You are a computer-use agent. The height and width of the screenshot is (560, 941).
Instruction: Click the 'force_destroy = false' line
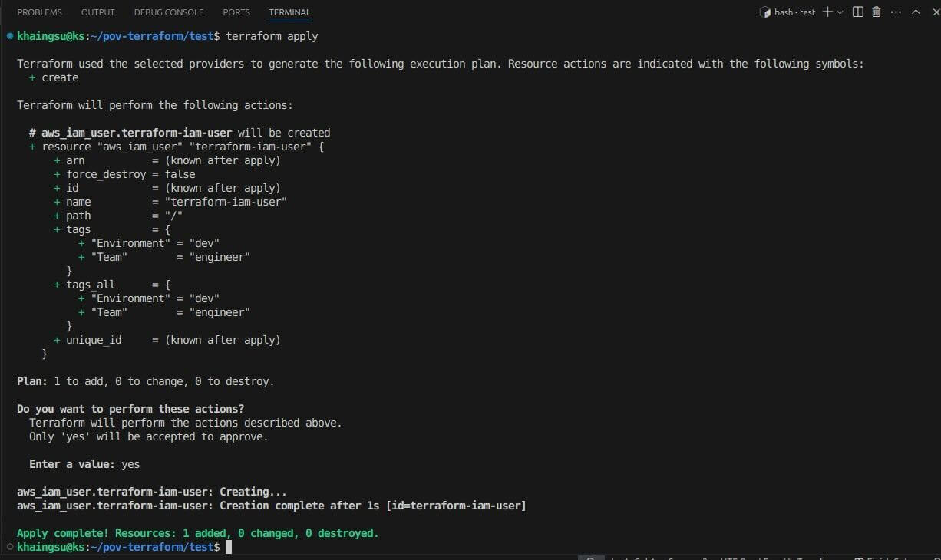pos(124,174)
